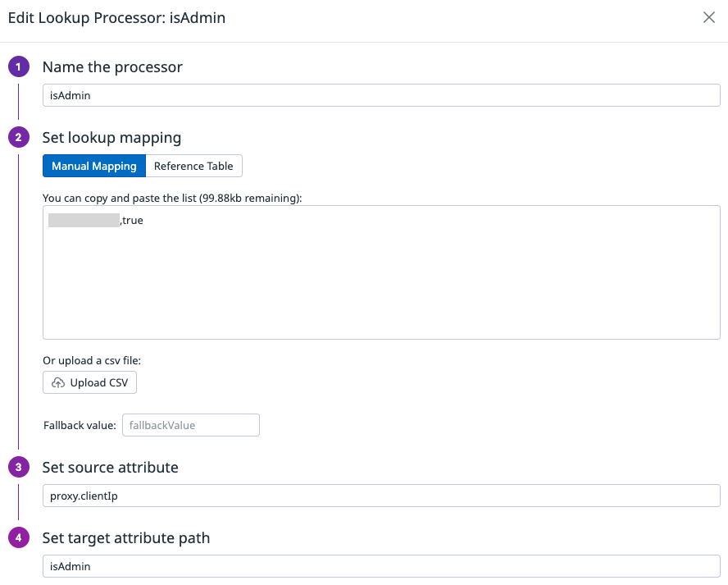This screenshot has height=585, width=728.
Task: Click the "Set target attribute path" heading
Action: pyautogui.click(x=126, y=538)
